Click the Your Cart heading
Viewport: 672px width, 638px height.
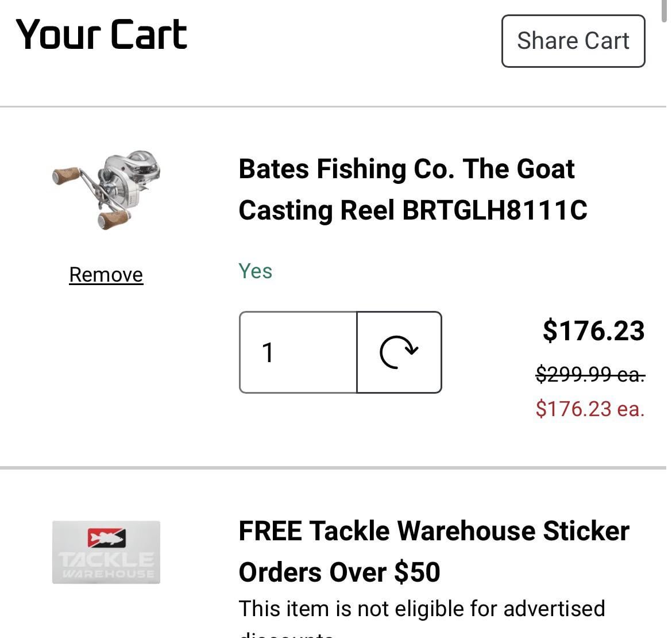pyautogui.click(x=102, y=34)
